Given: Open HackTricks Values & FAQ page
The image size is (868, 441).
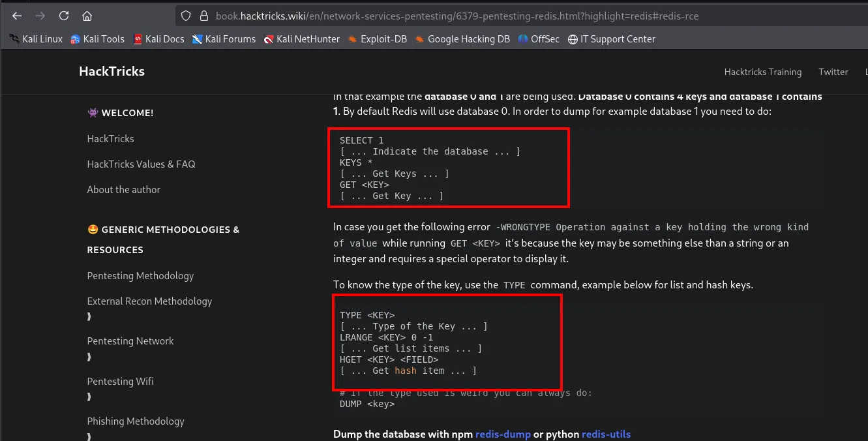Looking at the screenshot, I should [x=141, y=164].
